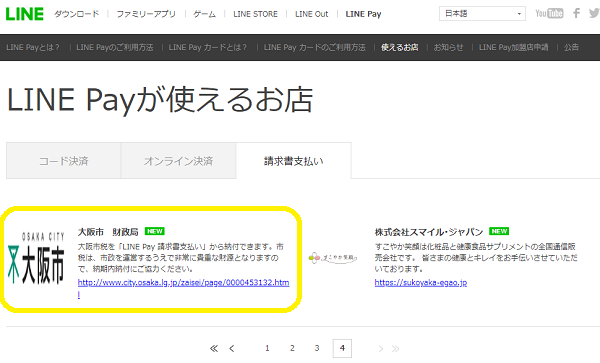Click the single right arrow next page
Viewport: 600px width, 363px height.
point(380,348)
